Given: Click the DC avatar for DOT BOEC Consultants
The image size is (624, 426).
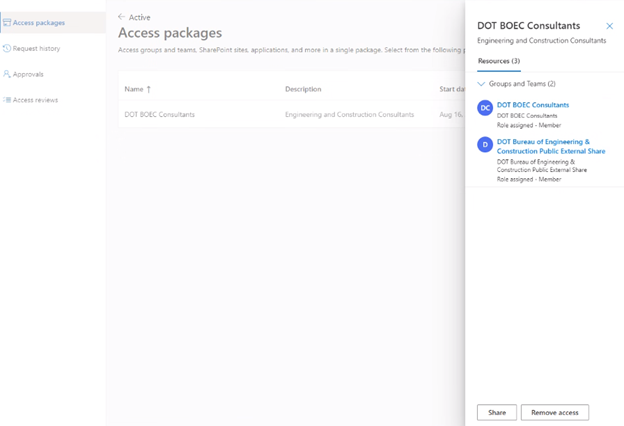Looking at the screenshot, I should pyautogui.click(x=485, y=108).
